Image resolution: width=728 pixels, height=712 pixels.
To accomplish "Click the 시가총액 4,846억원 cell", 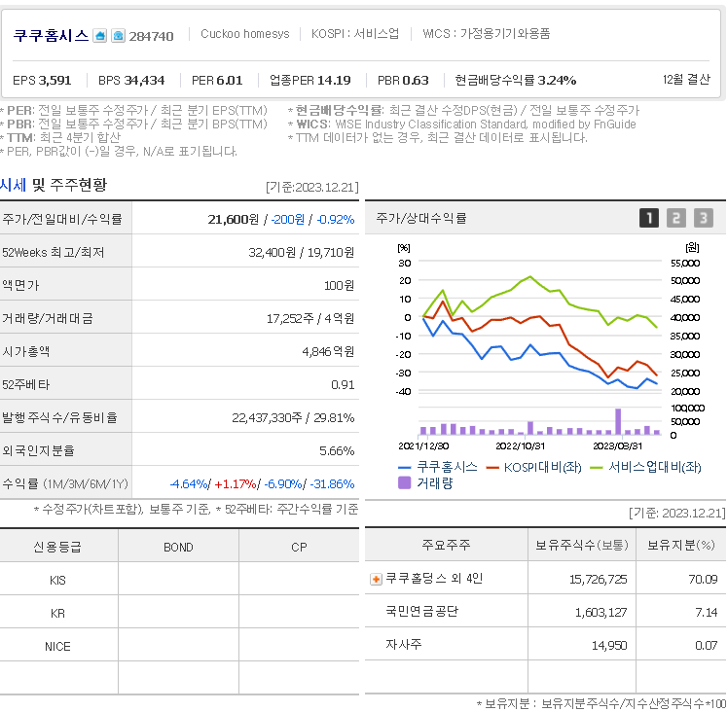I will click(x=245, y=351).
